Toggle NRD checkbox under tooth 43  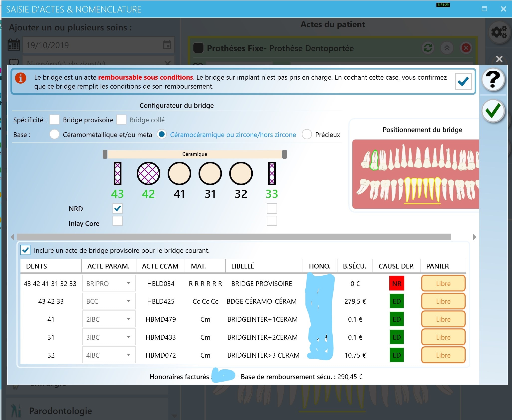(117, 208)
